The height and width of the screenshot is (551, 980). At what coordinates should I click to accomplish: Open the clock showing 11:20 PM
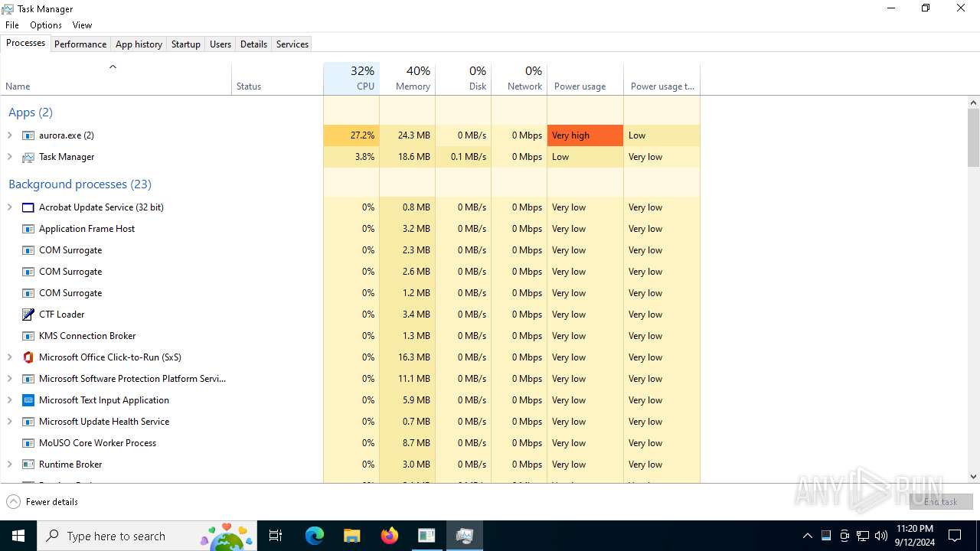pos(915,536)
